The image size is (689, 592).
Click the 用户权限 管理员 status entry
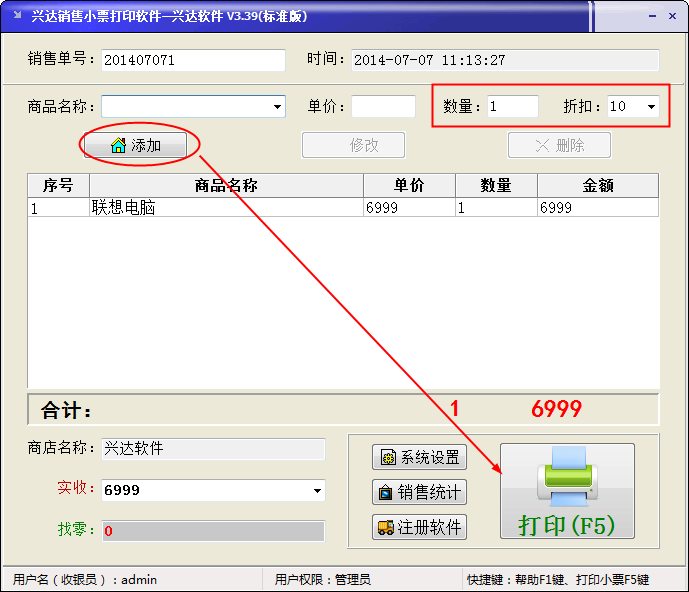(323, 580)
